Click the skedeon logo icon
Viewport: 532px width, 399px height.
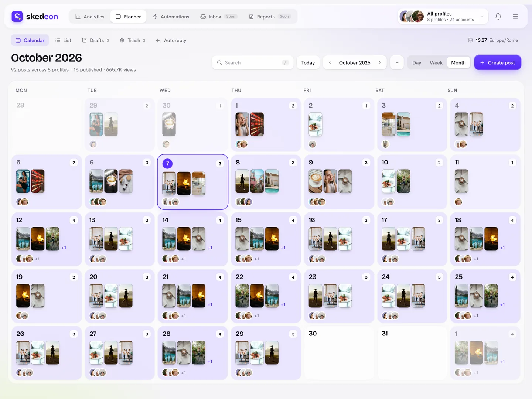click(x=17, y=16)
